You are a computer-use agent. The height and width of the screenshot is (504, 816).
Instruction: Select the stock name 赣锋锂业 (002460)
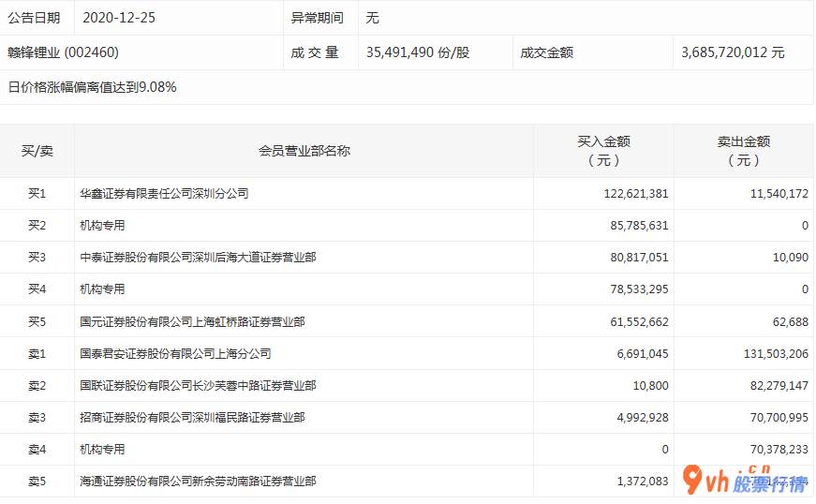click(x=63, y=52)
